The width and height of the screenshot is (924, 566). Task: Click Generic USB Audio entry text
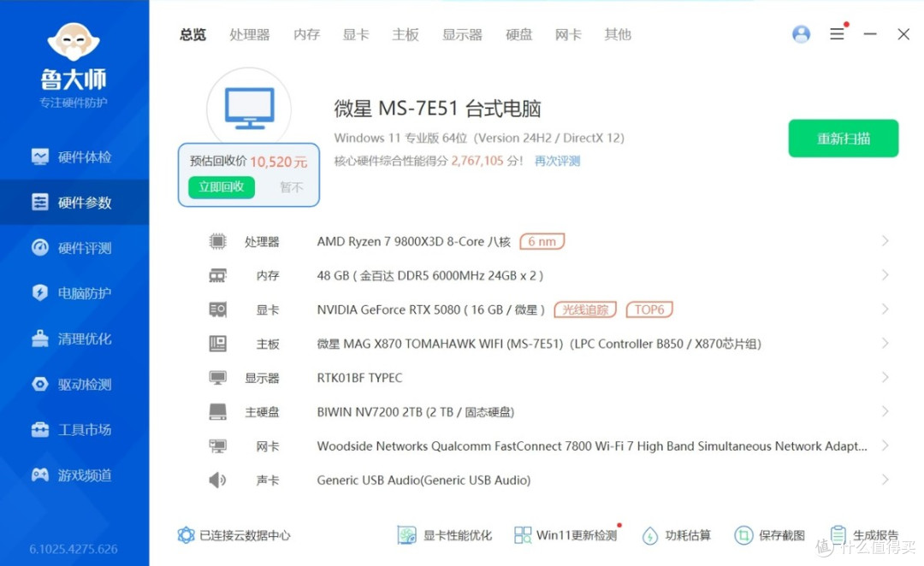pyautogui.click(x=423, y=480)
